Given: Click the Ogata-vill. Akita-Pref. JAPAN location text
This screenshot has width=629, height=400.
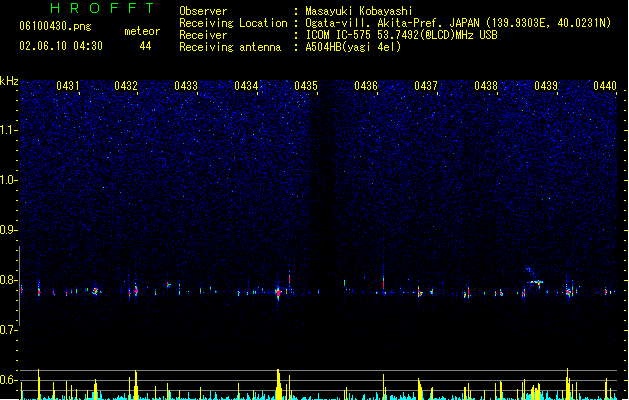Looking at the screenshot, I should click(458, 23).
